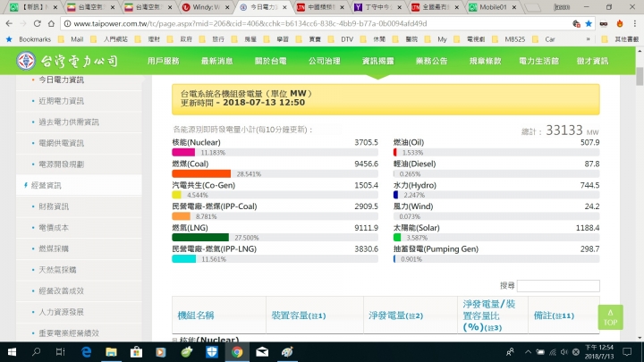Expand the 經營資訊 sidebar section
This screenshot has width=644, height=362.
point(45,185)
